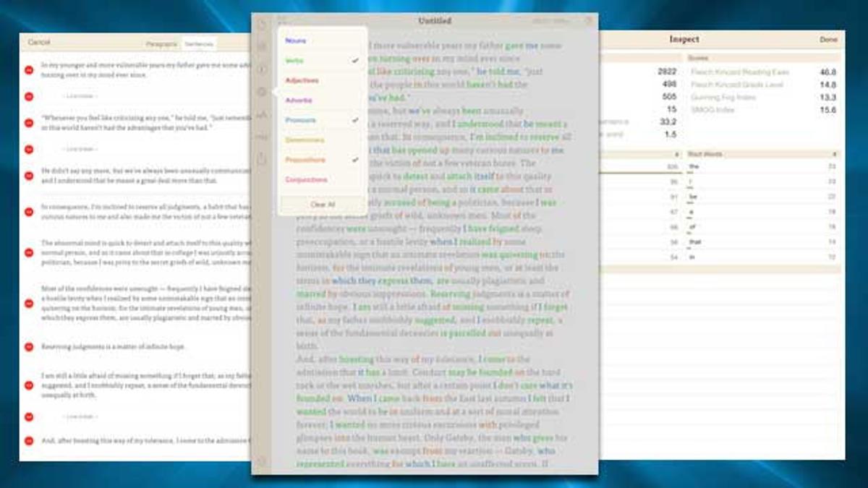
Task: Disable the checked Pronouns option
Action: (x=323, y=120)
